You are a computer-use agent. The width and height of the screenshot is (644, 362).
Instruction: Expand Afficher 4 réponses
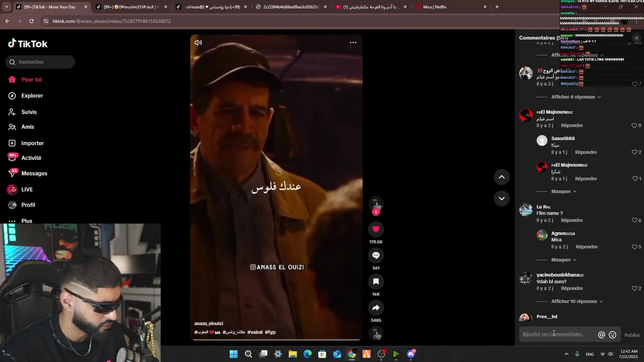[x=576, y=97]
